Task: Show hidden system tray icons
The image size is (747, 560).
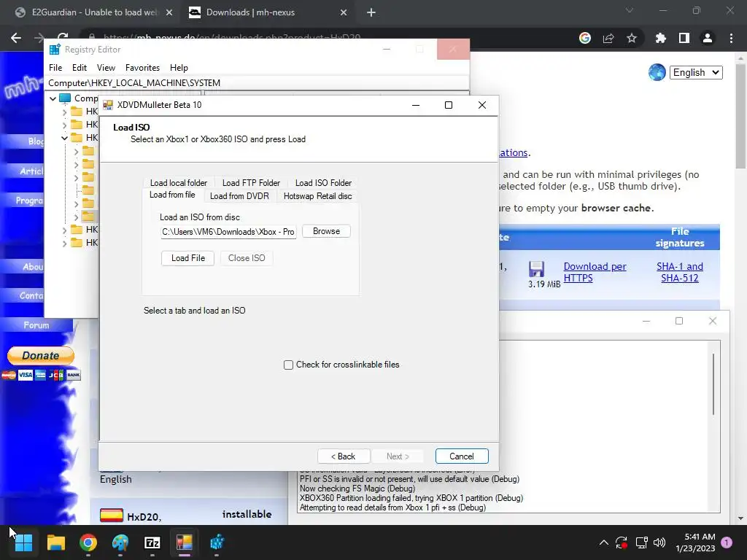Action: pyautogui.click(x=603, y=542)
